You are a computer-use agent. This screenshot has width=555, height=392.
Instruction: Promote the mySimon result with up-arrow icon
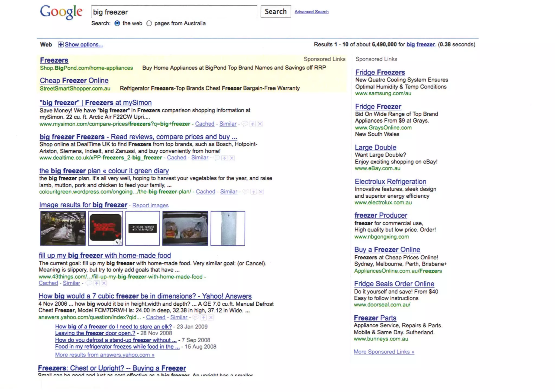[253, 124]
